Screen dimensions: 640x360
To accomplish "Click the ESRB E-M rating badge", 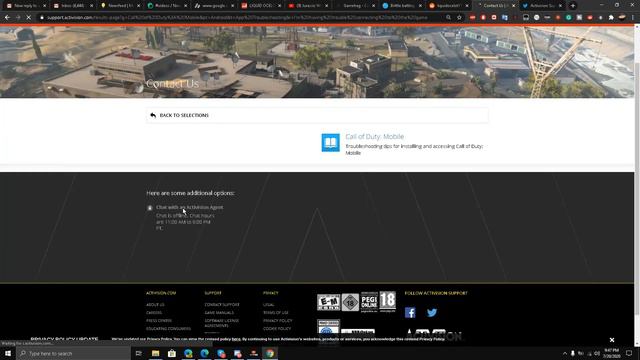I will (x=329, y=302).
